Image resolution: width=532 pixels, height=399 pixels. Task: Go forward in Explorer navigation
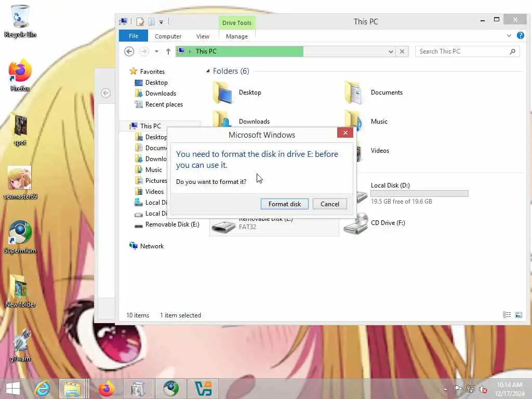click(144, 51)
